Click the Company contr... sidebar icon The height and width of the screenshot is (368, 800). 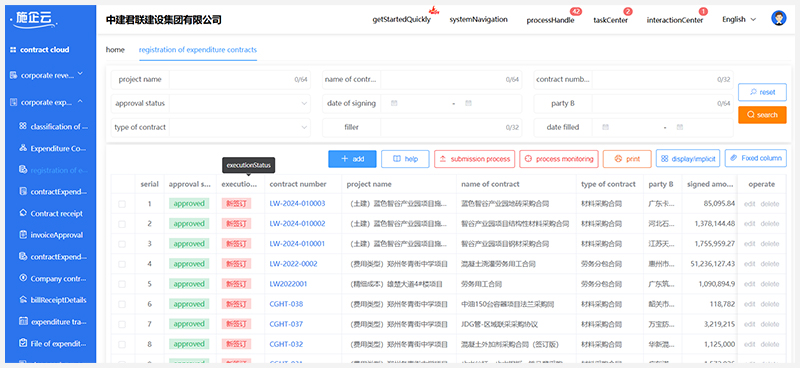[22, 278]
